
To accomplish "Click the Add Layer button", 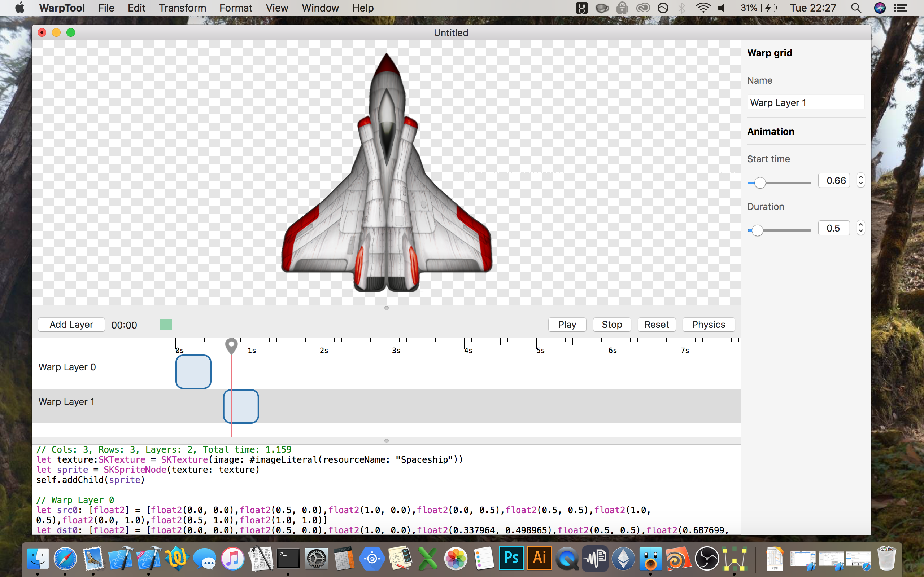I will click(71, 324).
